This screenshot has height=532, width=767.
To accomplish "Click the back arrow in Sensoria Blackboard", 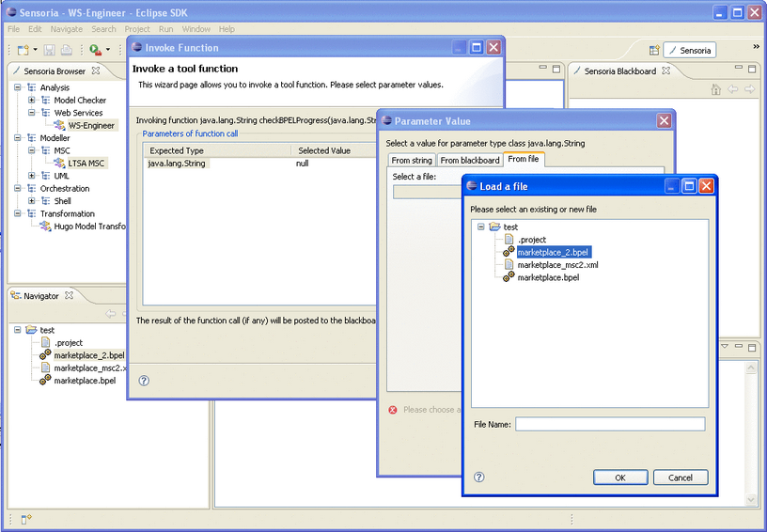I will [733, 89].
